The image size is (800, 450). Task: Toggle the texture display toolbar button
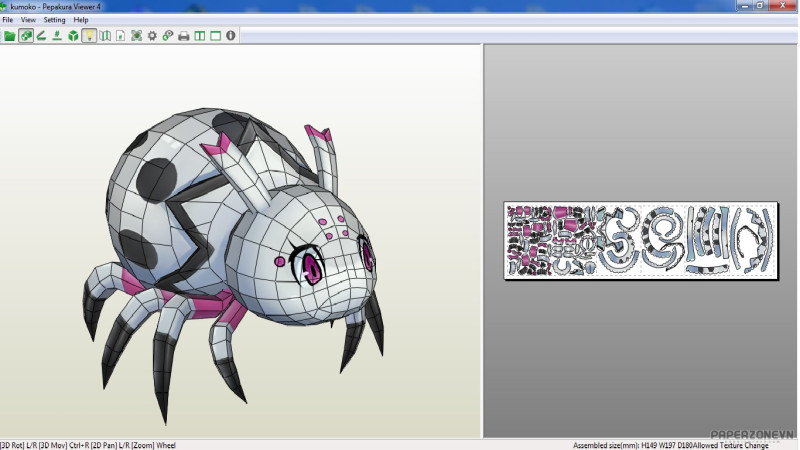tap(26, 36)
